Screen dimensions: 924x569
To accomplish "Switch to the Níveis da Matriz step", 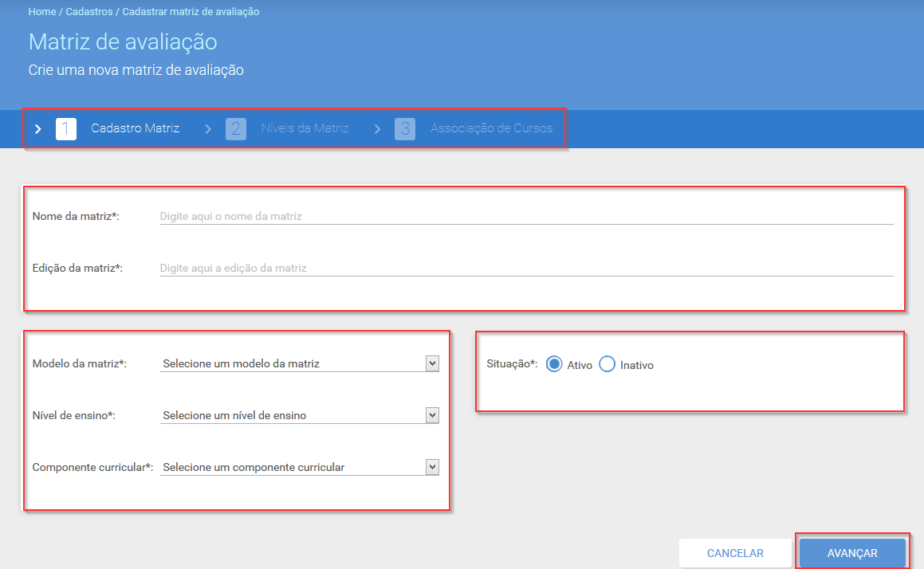I will [x=305, y=128].
